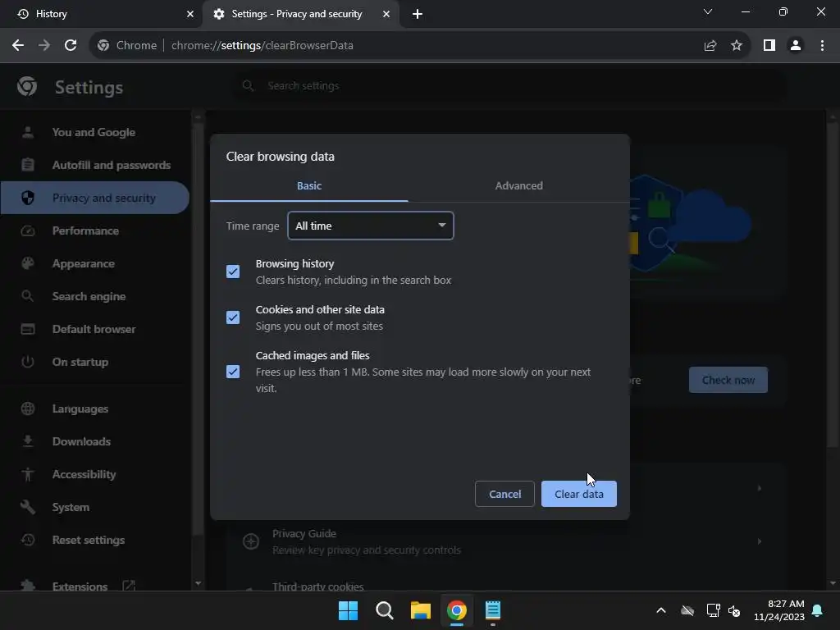Click the address bar URL
The height and width of the screenshot is (630, 840).
point(262,46)
